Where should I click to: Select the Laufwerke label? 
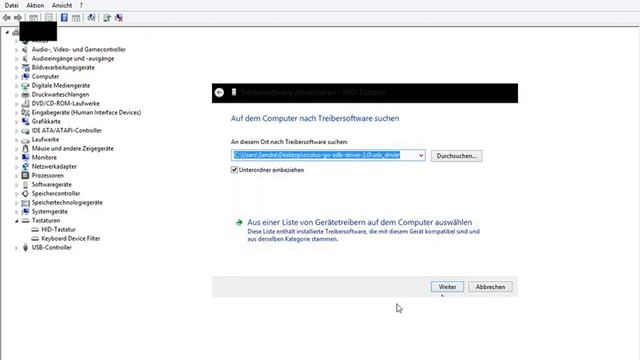(45, 139)
